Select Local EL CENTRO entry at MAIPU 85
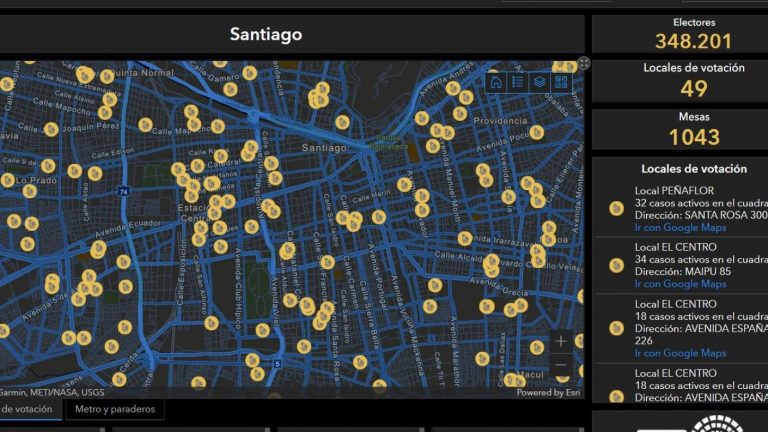 (x=690, y=264)
